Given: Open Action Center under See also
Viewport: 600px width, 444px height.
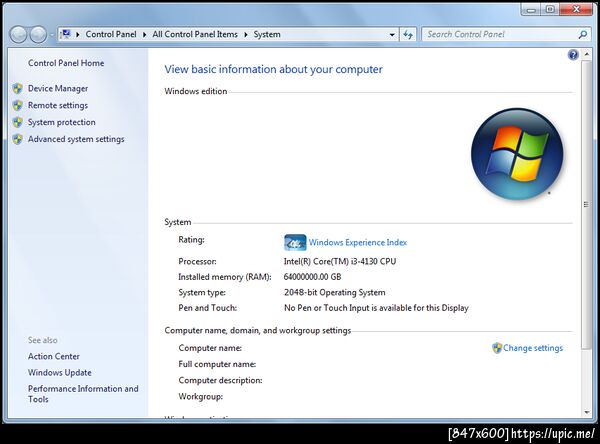Looking at the screenshot, I should [54, 356].
